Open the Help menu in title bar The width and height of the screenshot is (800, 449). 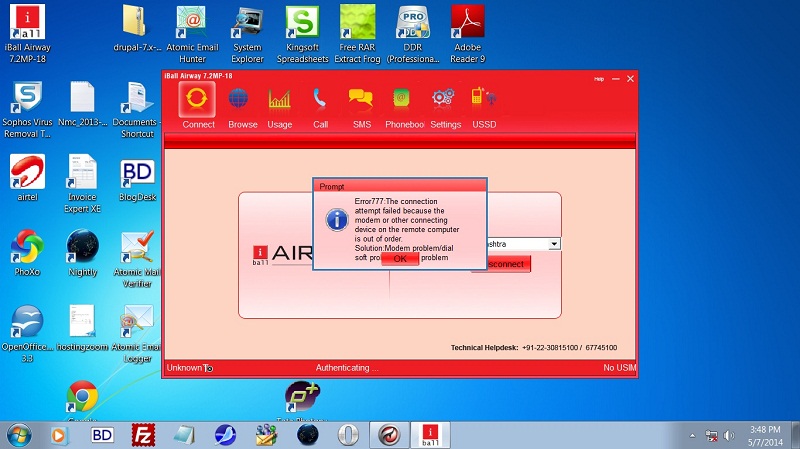[599, 79]
